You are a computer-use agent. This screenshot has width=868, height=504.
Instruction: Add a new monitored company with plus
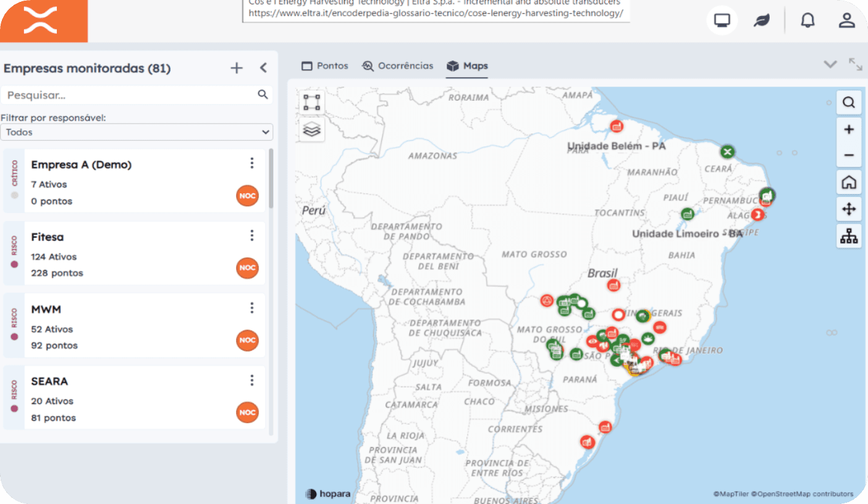(237, 68)
